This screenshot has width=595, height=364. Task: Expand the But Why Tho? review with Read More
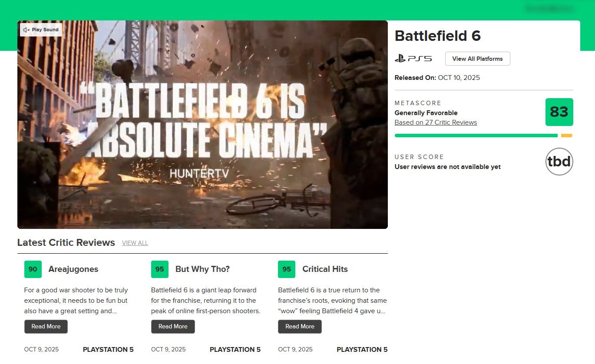[x=173, y=327]
